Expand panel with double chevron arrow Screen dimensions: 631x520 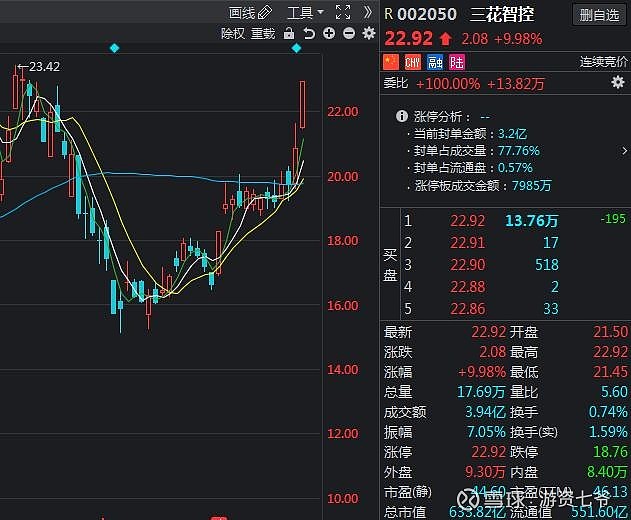coord(367,12)
